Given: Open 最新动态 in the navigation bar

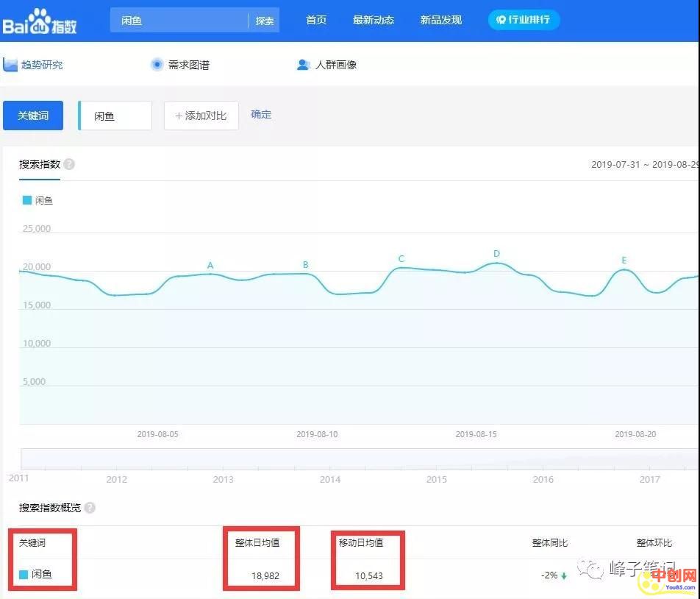Looking at the screenshot, I should click(374, 20).
